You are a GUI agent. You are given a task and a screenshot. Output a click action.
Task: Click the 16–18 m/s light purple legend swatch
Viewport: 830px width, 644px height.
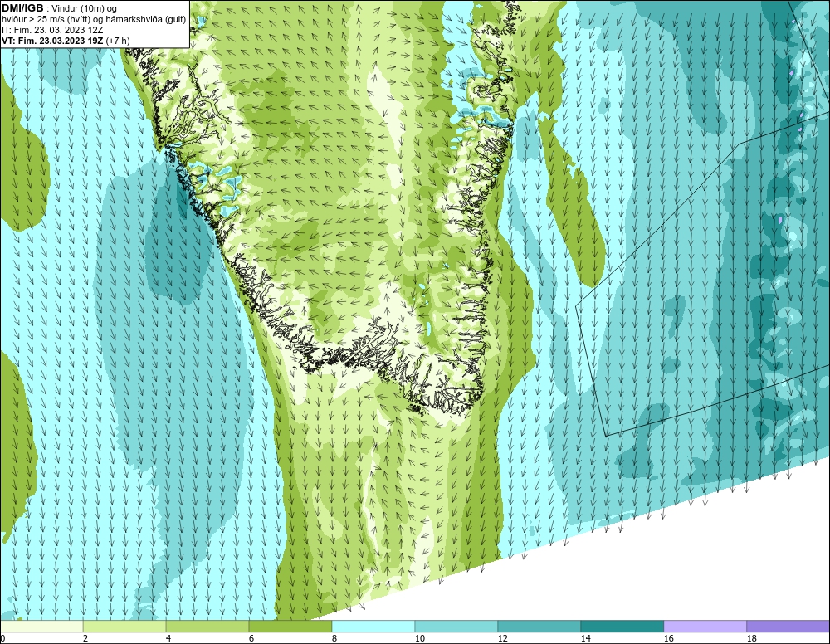[705, 627]
